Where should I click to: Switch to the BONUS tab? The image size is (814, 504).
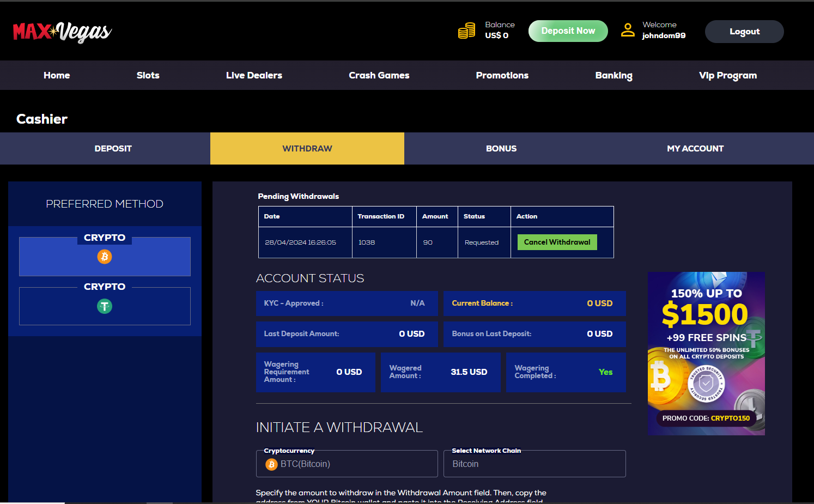501,148
